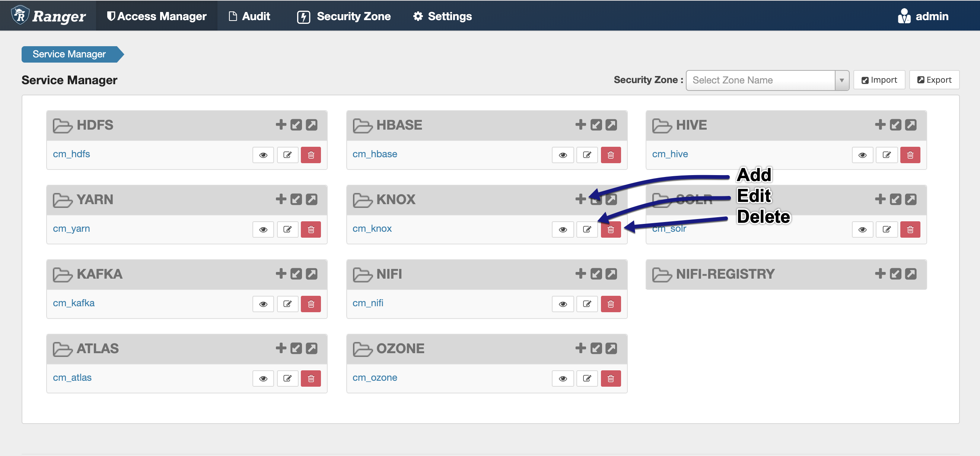Edit the cm_solr service configuration
The height and width of the screenshot is (456, 980).
(887, 229)
